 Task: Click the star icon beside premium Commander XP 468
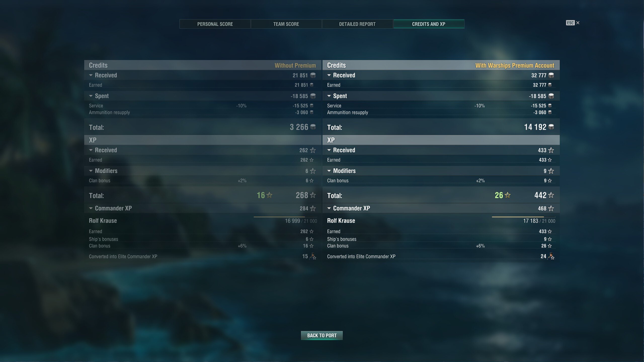click(551, 208)
